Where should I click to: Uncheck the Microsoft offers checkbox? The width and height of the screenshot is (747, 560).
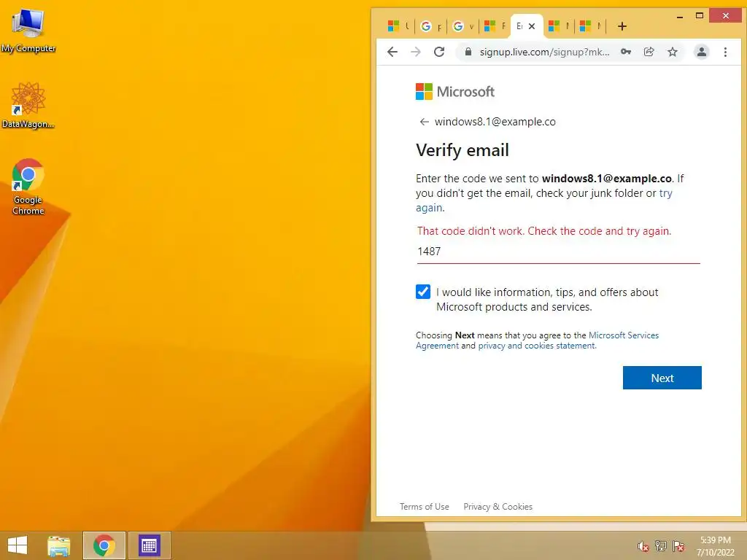[x=423, y=292]
